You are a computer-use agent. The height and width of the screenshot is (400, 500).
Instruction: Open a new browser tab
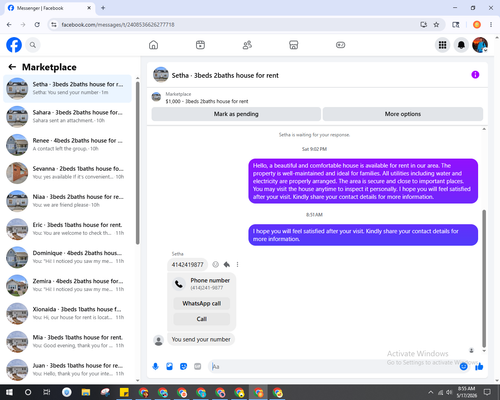coord(103,8)
